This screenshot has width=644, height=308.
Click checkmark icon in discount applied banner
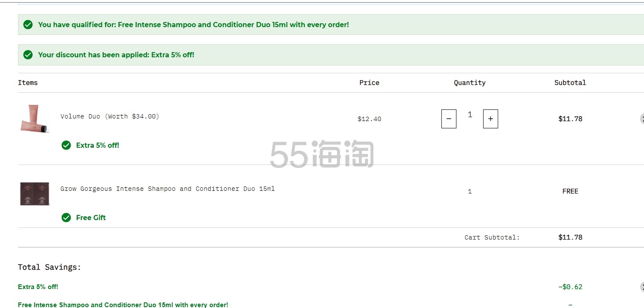click(x=28, y=55)
